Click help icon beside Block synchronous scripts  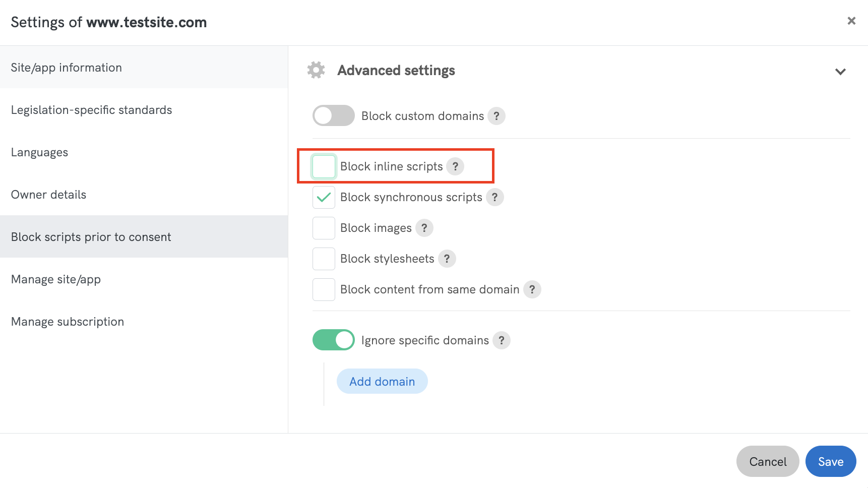[494, 197]
